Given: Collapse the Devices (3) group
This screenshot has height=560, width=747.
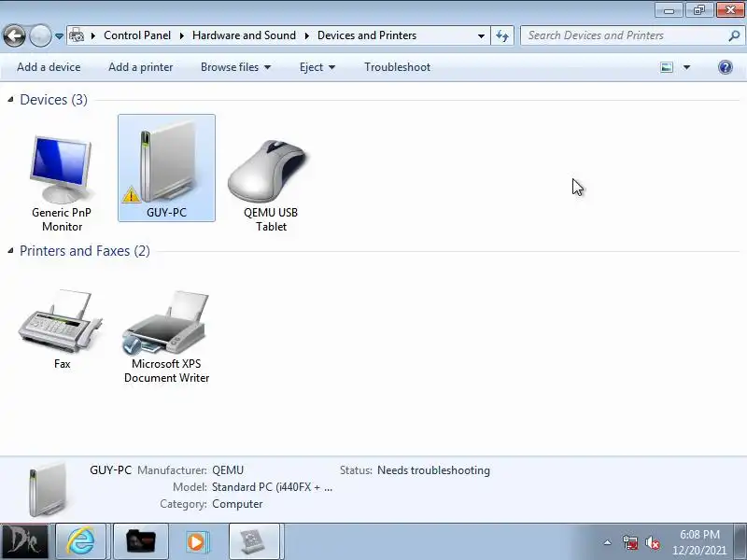Looking at the screenshot, I should [10, 100].
